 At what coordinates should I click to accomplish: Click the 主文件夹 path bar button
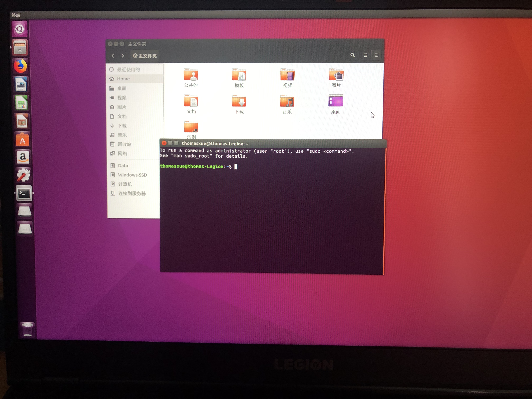coord(145,56)
